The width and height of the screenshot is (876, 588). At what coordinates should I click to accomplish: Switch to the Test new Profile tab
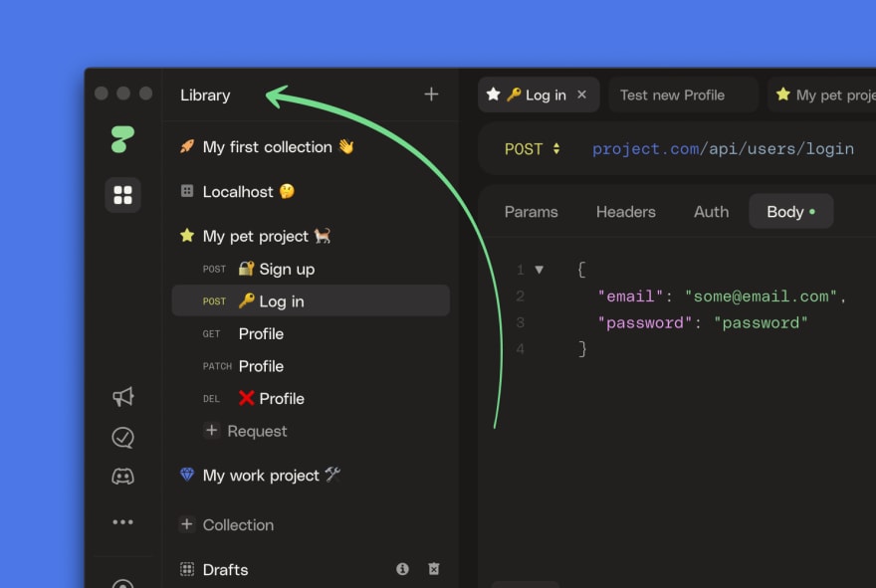click(683, 95)
